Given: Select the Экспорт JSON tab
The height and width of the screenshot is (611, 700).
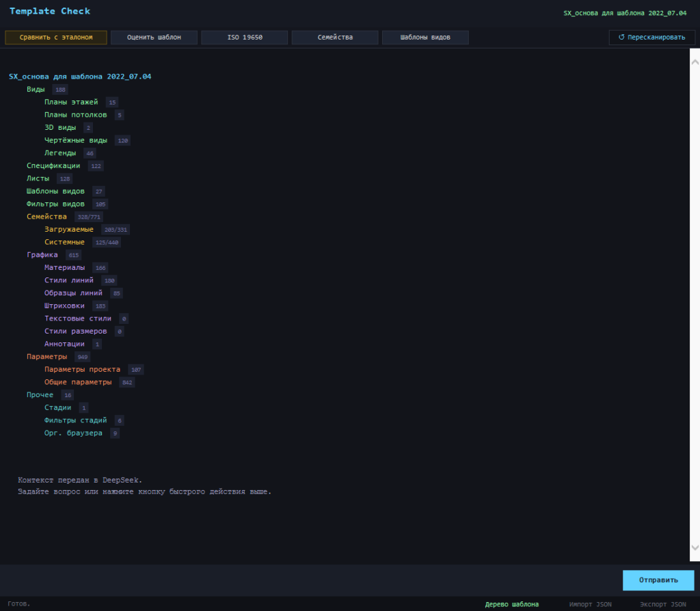Looking at the screenshot, I should pyautogui.click(x=662, y=604).
